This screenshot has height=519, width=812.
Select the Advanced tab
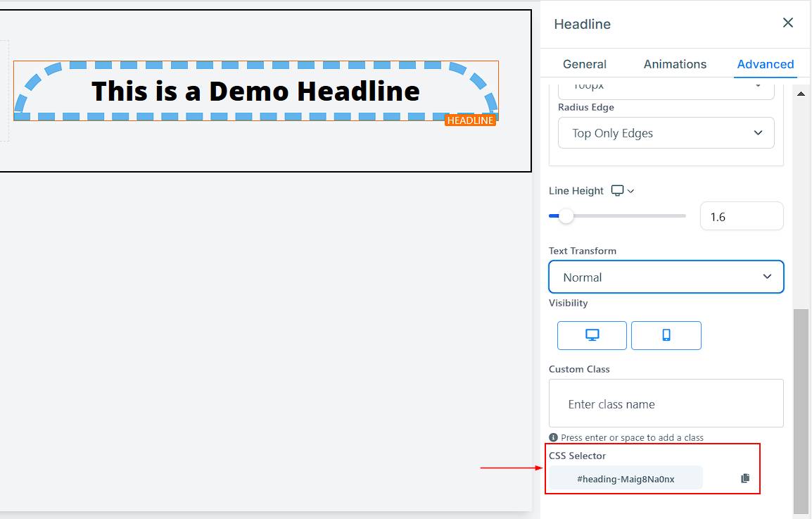pyautogui.click(x=766, y=64)
